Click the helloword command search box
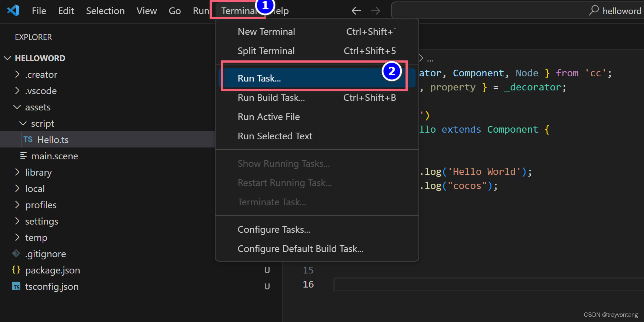 click(x=518, y=10)
